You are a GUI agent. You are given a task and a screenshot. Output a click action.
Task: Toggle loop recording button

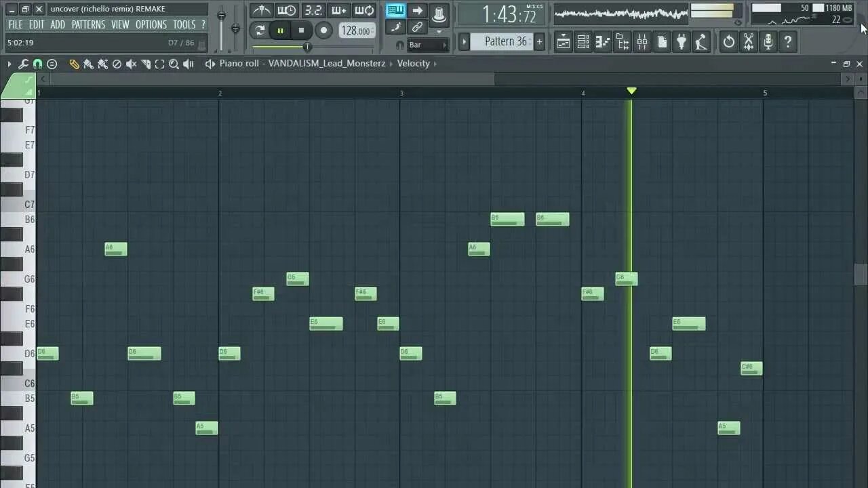coord(365,10)
